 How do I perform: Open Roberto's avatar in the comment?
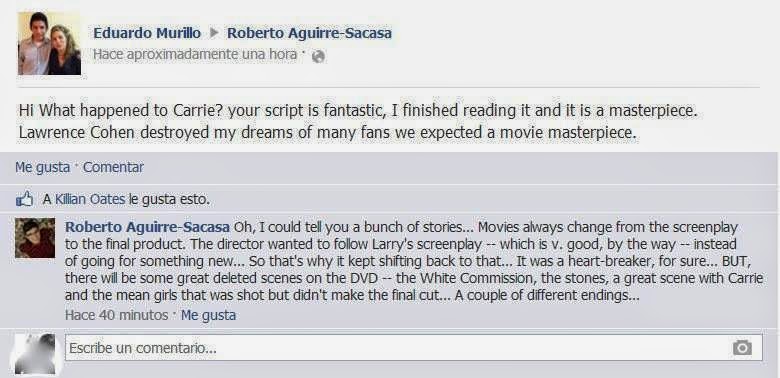click(35, 238)
